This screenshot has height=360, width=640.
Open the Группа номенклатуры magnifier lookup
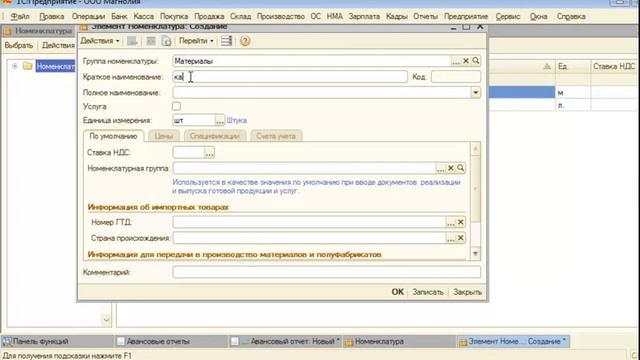coord(476,61)
